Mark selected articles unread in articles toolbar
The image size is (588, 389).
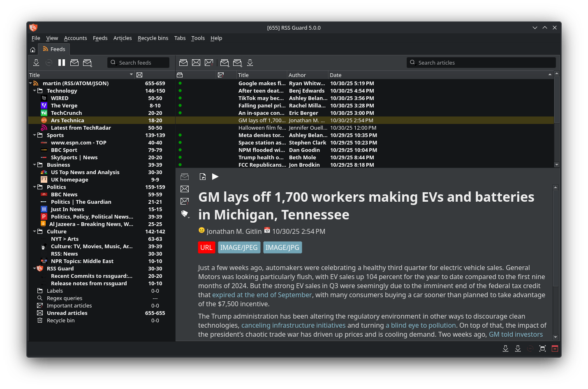tap(196, 63)
